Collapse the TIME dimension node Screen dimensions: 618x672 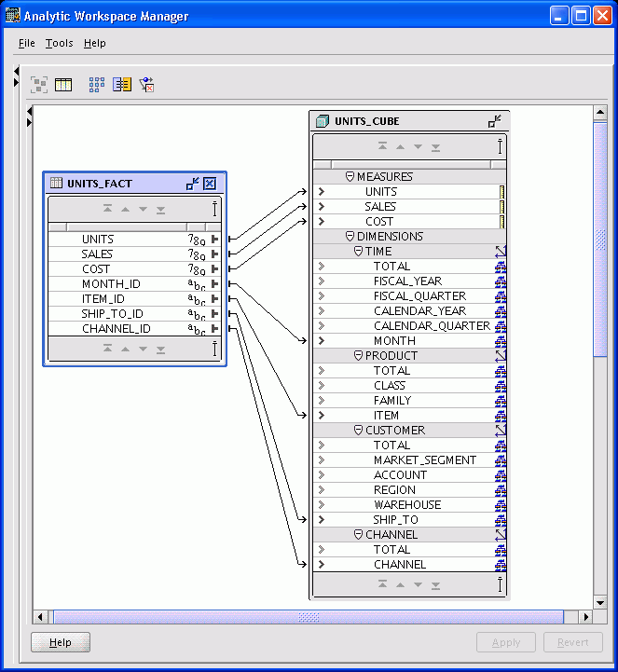point(358,251)
